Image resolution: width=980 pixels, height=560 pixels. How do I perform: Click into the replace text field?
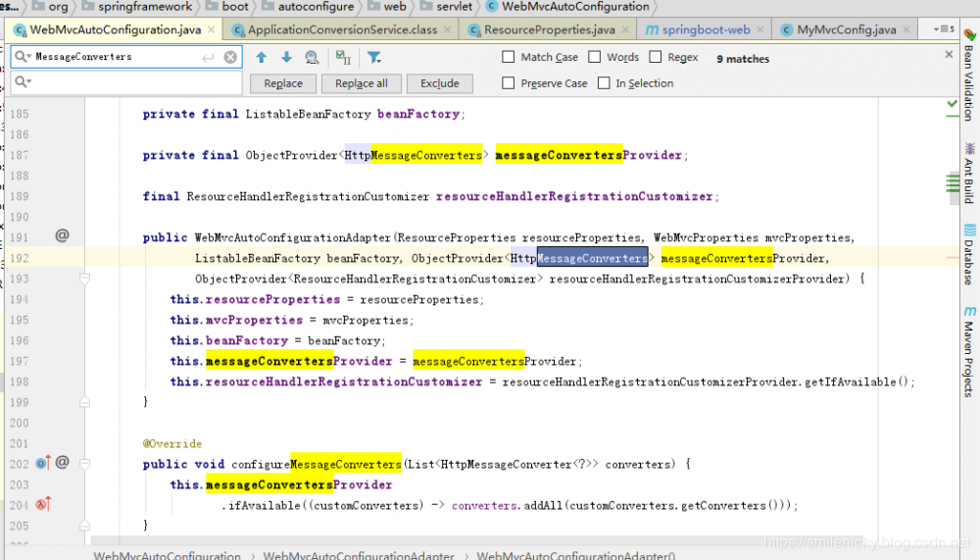point(126,82)
